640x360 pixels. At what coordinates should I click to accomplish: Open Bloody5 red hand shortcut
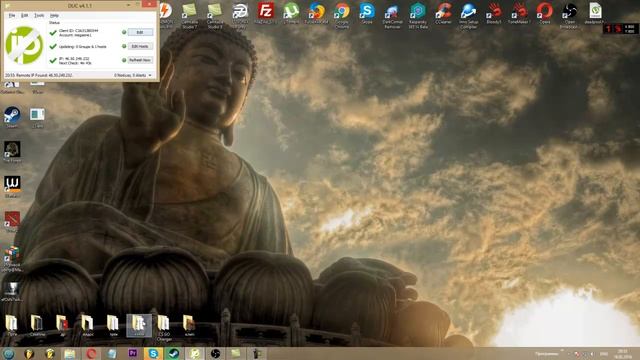click(x=494, y=13)
